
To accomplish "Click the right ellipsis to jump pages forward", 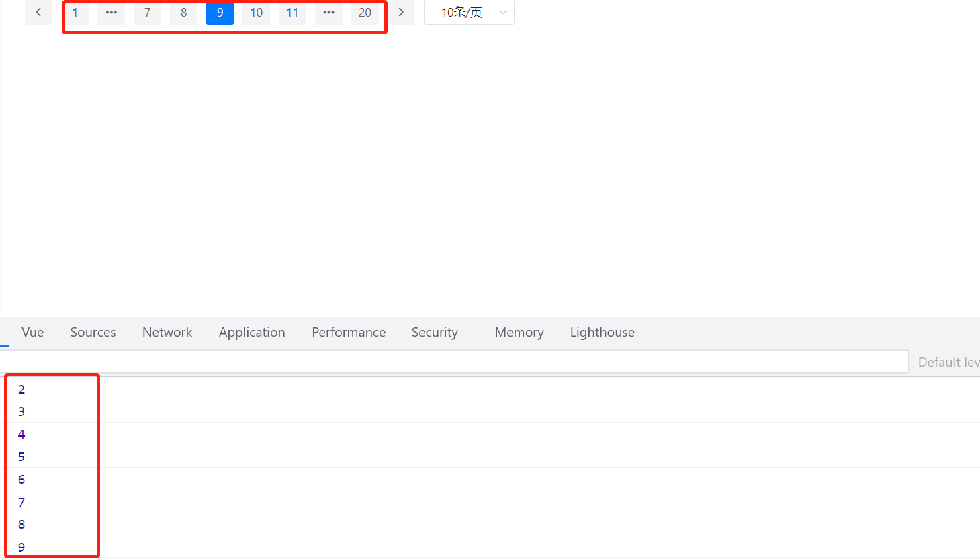I will 328,12.
